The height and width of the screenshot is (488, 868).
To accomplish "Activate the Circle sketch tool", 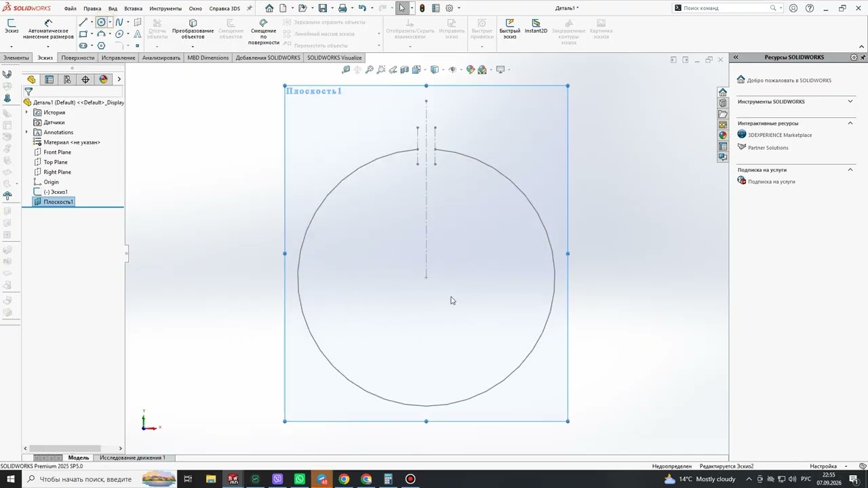I will click(x=101, y=22).
